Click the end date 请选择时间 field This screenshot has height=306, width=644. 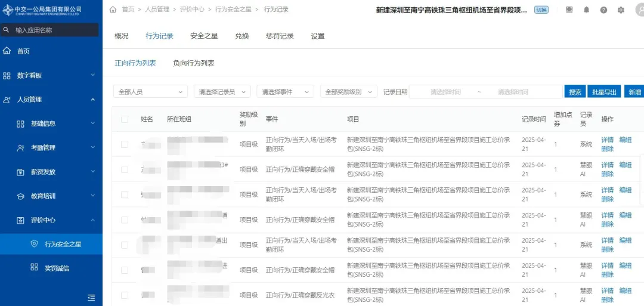pyautogui.click(x=513, y=92)
